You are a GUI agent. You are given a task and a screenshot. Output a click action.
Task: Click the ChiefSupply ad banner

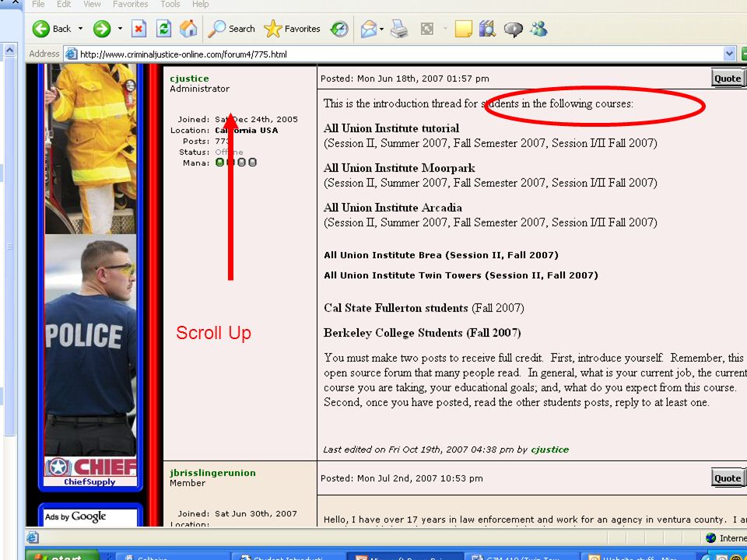point(90,471)
